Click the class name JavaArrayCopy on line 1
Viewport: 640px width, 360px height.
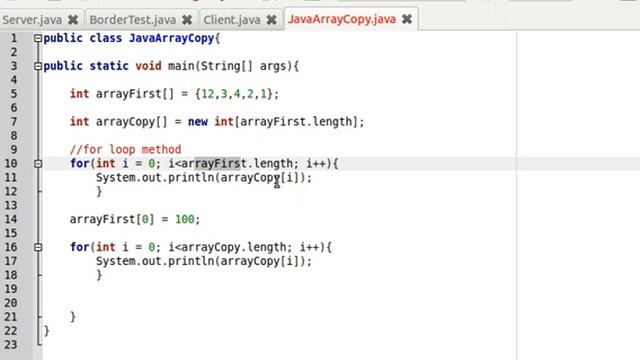(x=171, y=38)
